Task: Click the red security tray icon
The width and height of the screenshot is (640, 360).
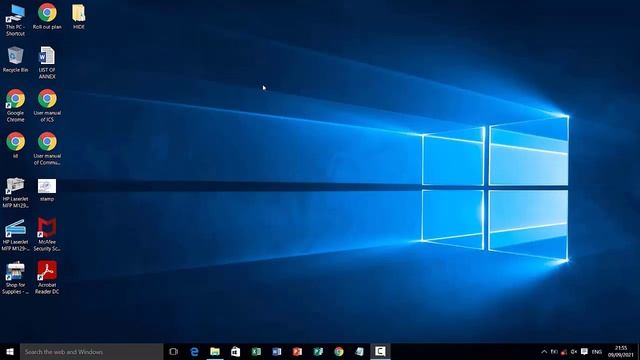Action: point(564,352)
